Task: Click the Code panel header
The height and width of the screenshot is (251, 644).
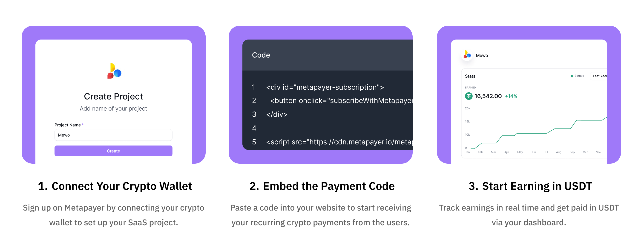Action: [327, 55]
